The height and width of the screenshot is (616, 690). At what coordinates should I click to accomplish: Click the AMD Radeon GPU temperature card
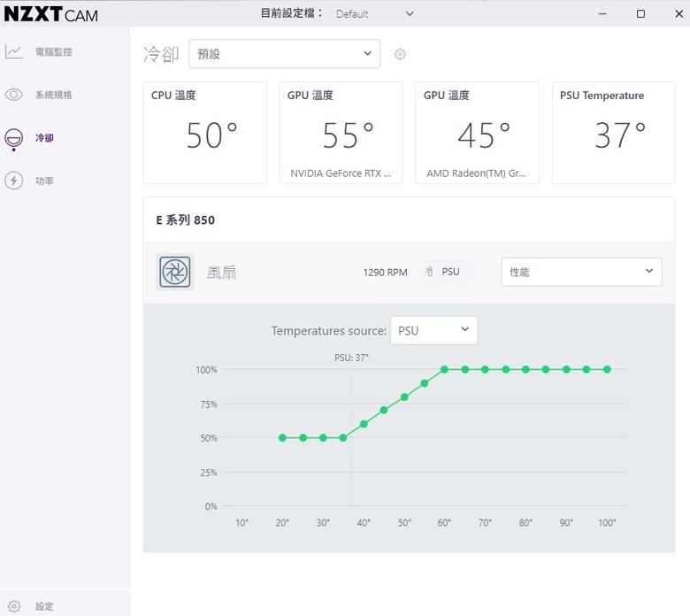pyautogui.click(x=477, y=133)
